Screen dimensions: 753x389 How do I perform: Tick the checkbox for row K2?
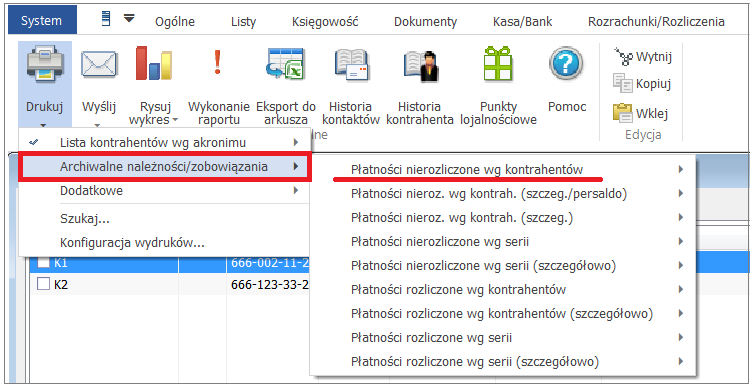[44, 284]
